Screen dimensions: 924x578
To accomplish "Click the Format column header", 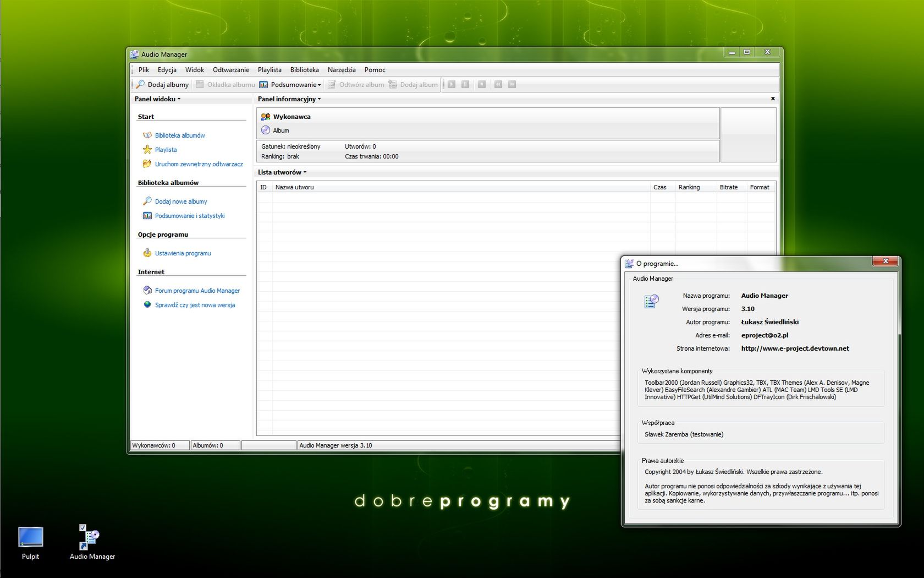I will click(761, 187).
